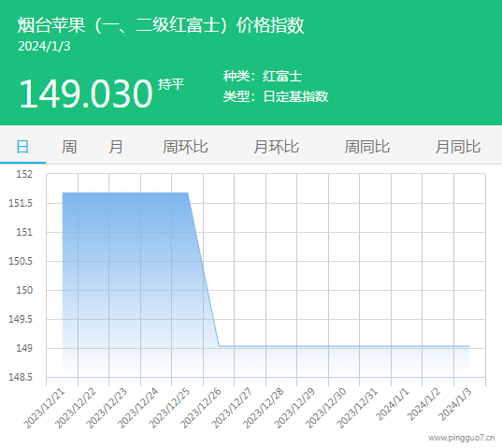Click the 2023/12/25 x-axis label

(169, 408)
